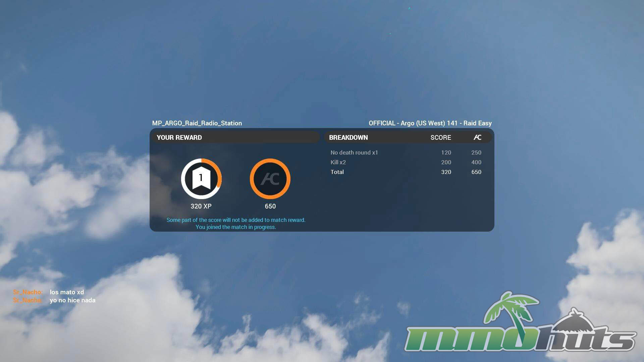This screenshot has width=644, height=362.
Task: Click the SCORE column header
Action: (440, 137)
